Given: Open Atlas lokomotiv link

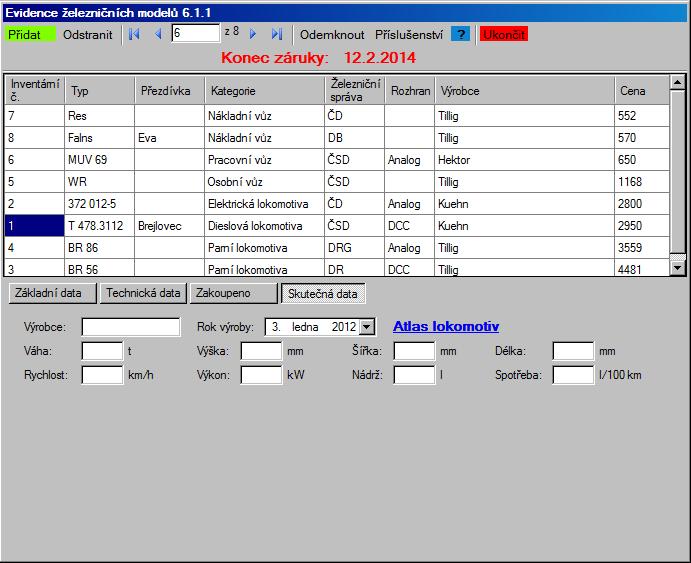Looking at the screenshot, I should pos(446,326).
